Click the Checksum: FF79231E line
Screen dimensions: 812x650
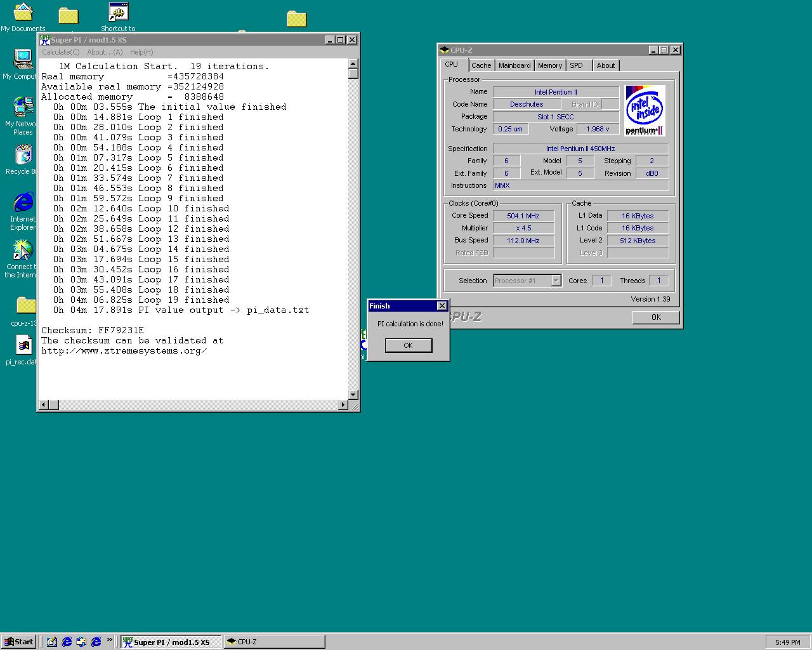tap(93, 330)
